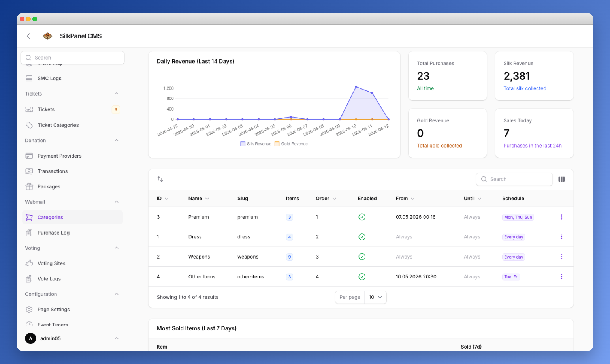Image resolution: width=610 pixels, height=364 pixels.
Task: Sort table by Order column
Action: 326,199
